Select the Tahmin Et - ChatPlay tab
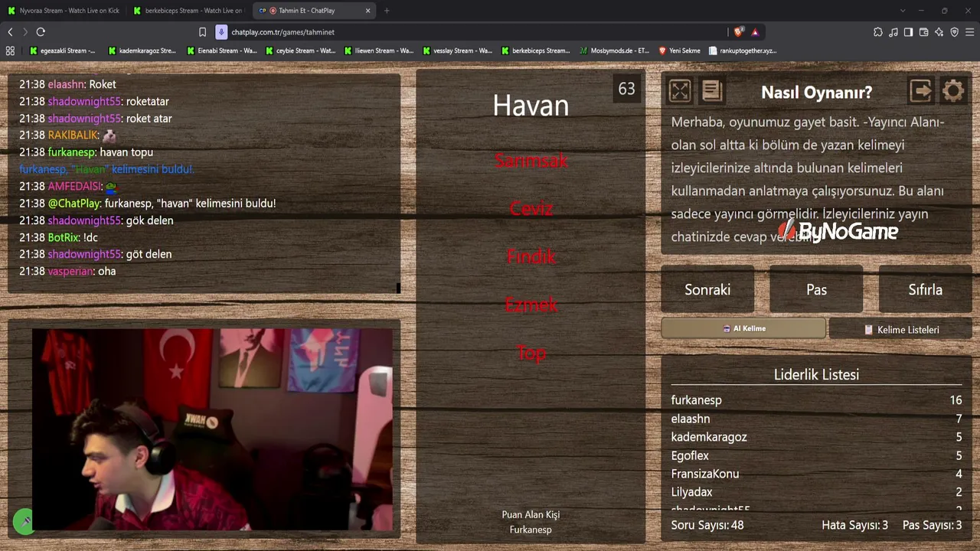The image size is (980, 551). tap(314, 11)
